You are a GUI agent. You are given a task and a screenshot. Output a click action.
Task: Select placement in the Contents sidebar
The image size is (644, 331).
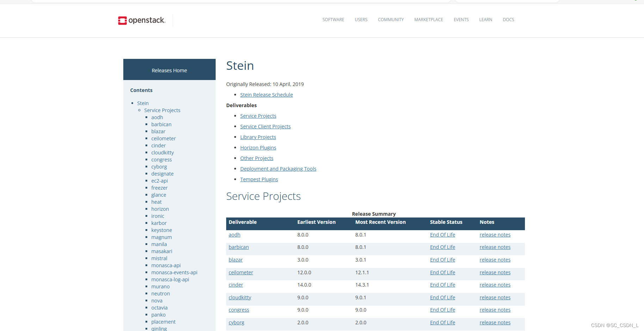pyautogui.click(x=163, y=322)
